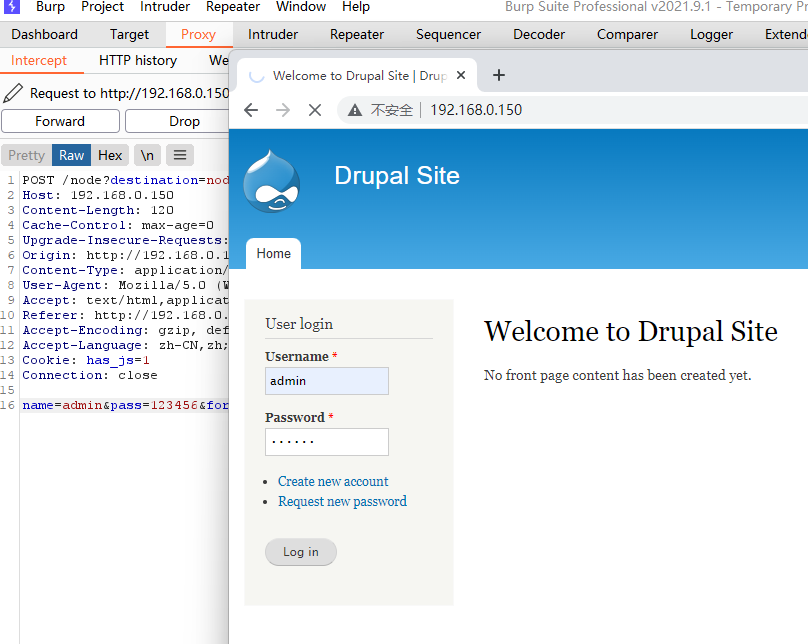Click the Accept: text/html header line
The height and width of the screenshot is (644, 808).
(125, 300)
